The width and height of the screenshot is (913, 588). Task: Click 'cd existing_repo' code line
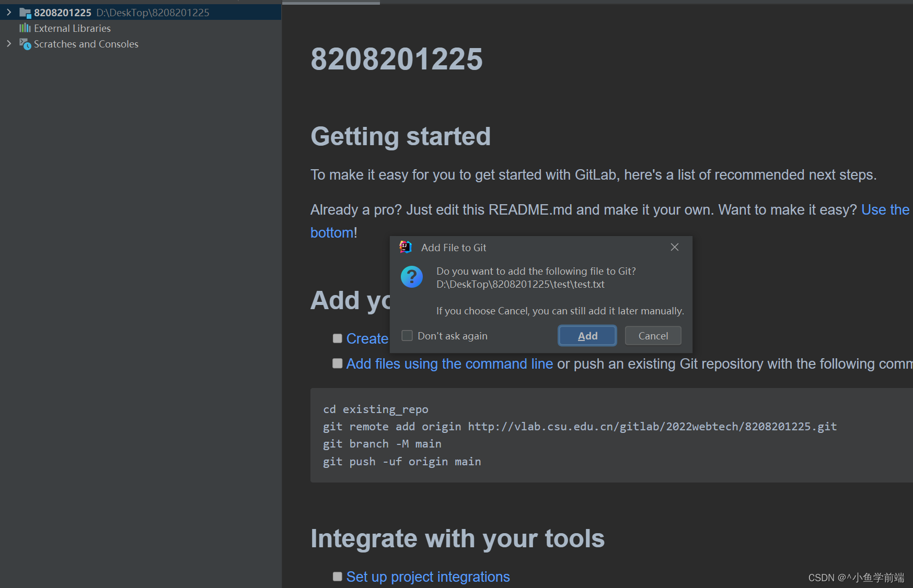coord(375,409)
